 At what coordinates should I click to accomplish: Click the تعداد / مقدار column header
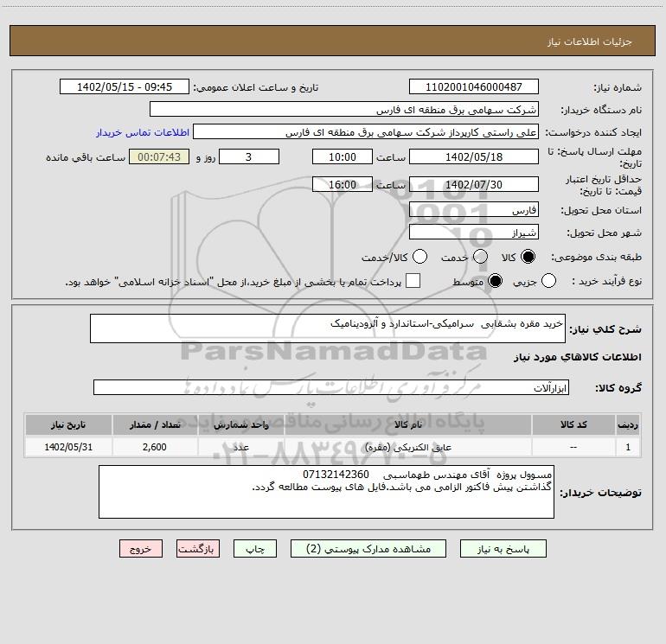point(155,424)
